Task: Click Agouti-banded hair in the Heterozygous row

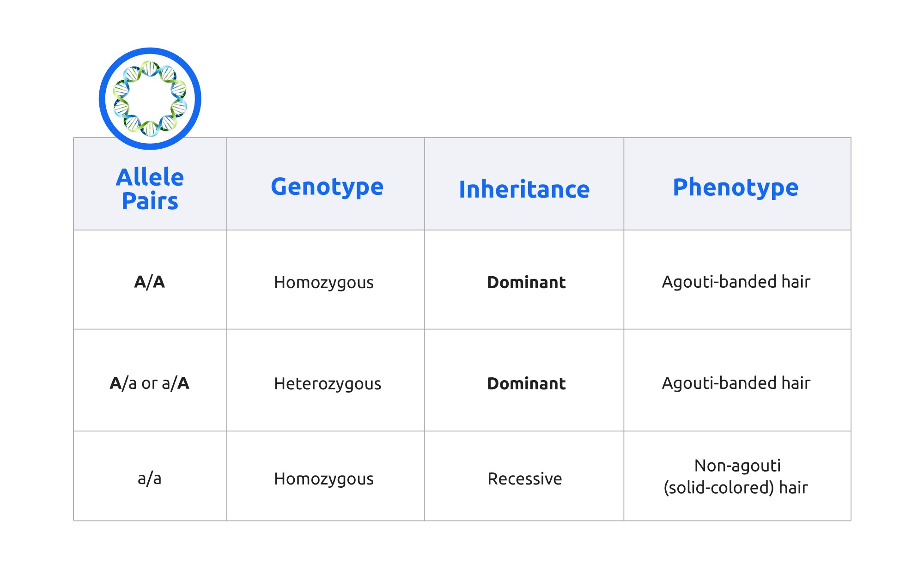Action: [x=736, y=383]
